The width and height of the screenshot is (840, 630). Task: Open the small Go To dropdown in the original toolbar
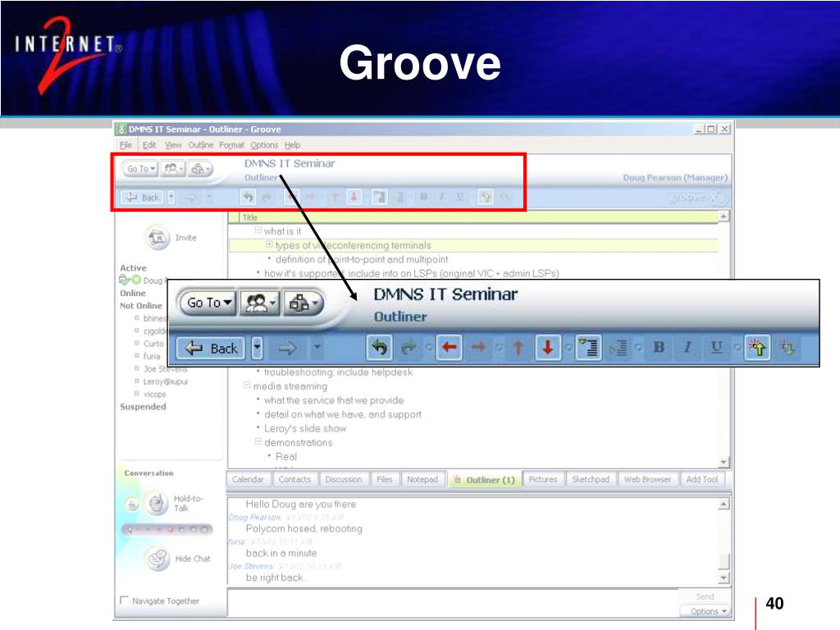click(141, 168)
